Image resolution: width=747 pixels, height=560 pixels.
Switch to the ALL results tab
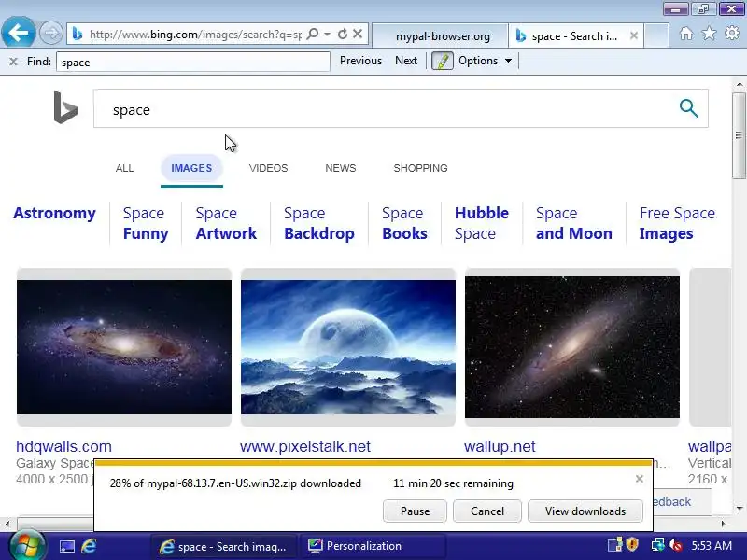(x=124, y=169)
